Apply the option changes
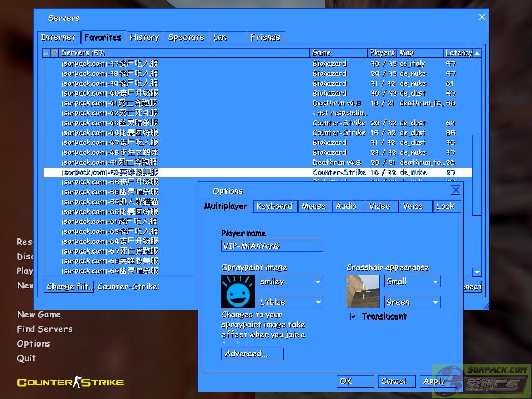The height and width of the screenshot is (399, 532). (437, 381)
